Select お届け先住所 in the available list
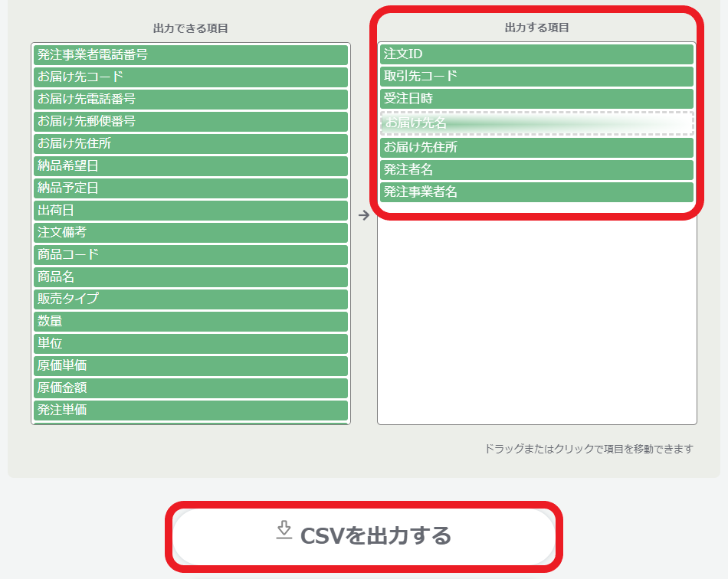This screenshot has height=579, width=728. point(190,144)
